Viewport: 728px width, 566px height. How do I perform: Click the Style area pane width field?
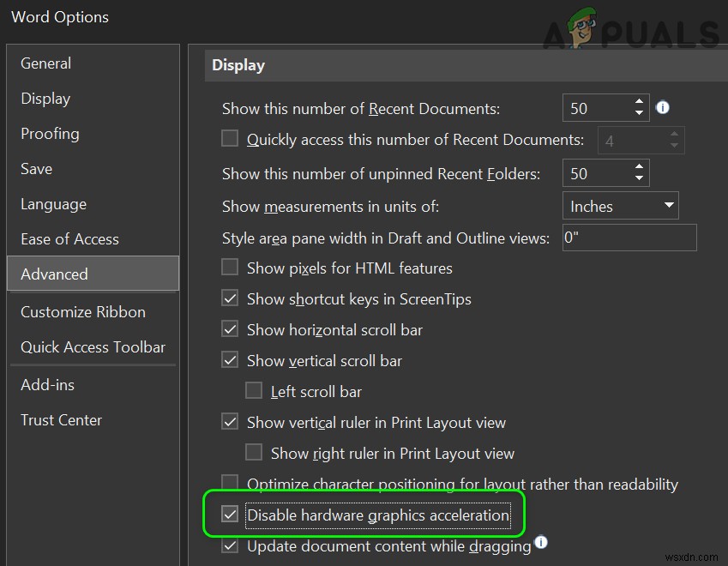(629, 238)
